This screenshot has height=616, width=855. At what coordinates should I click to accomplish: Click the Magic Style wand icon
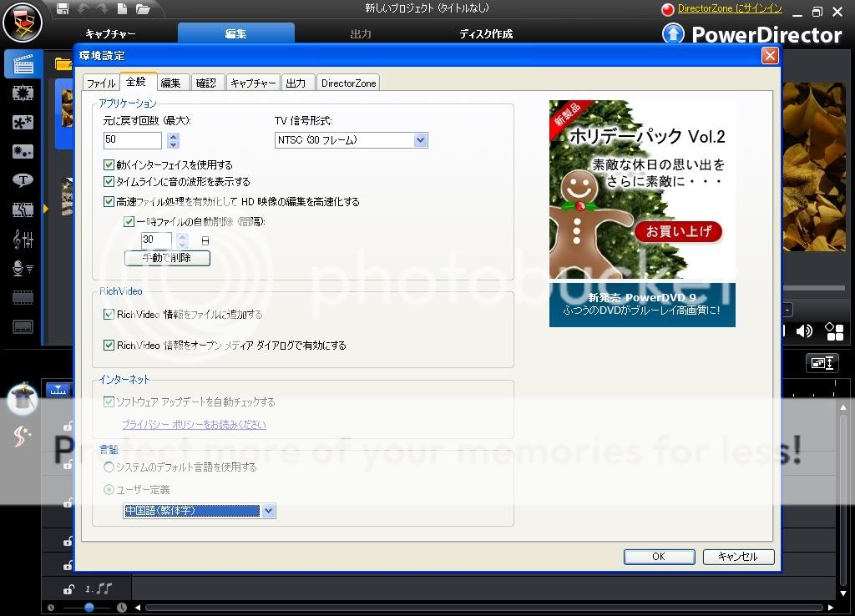(x=22, y=436)
